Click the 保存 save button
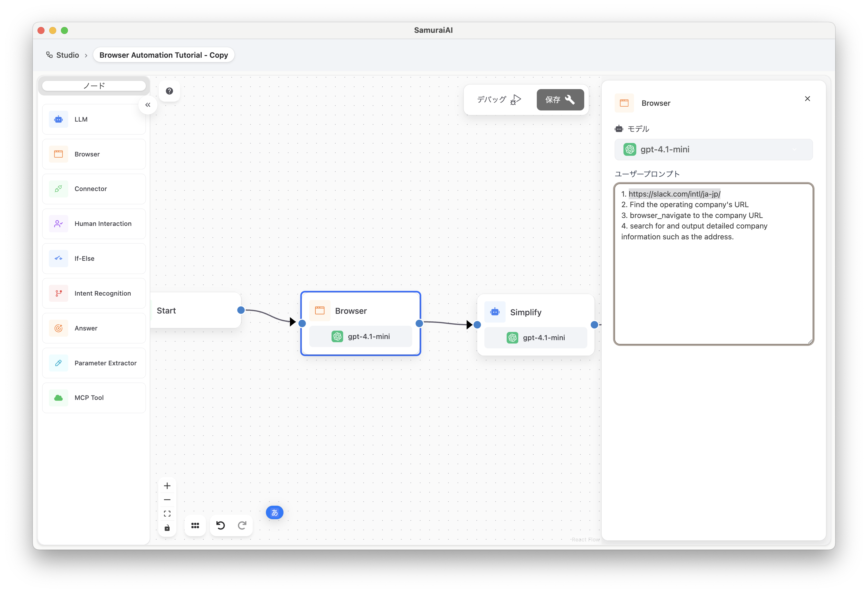The image size is (868, 593). pos(560,100)
